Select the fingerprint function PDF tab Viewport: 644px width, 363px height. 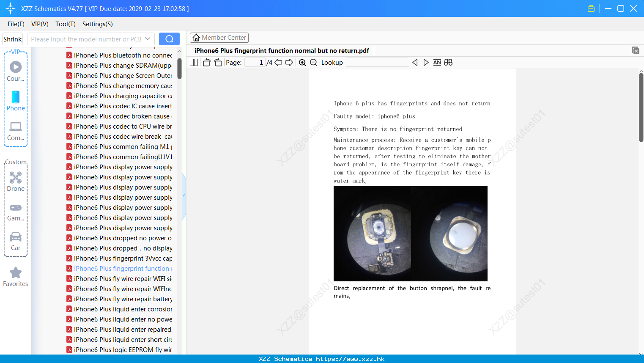(x=282, y=51)
